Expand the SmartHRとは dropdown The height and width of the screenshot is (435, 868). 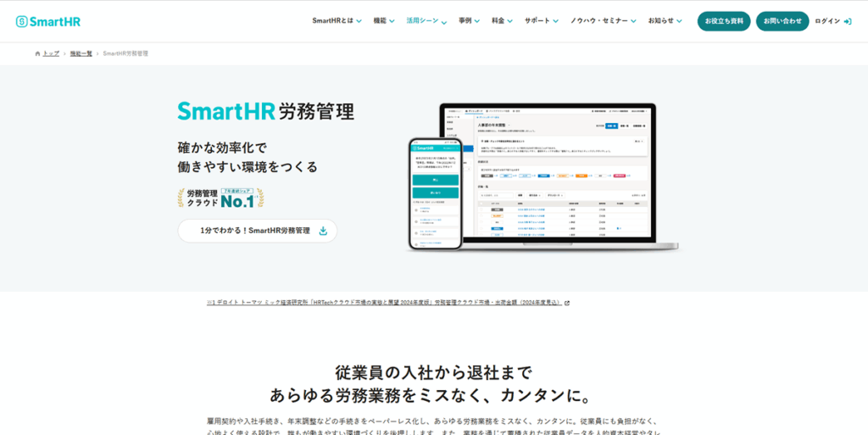[x=337, y=21]
